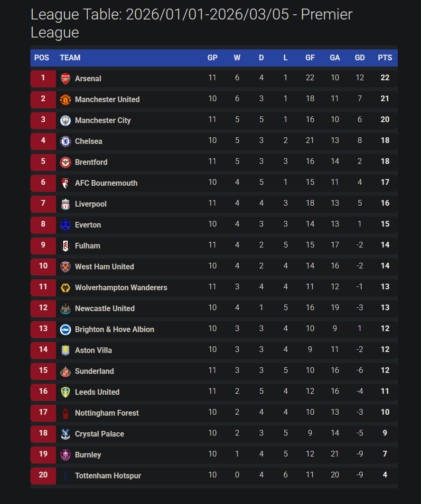Click the Crystal Palace eagle badge

point(65,434)
